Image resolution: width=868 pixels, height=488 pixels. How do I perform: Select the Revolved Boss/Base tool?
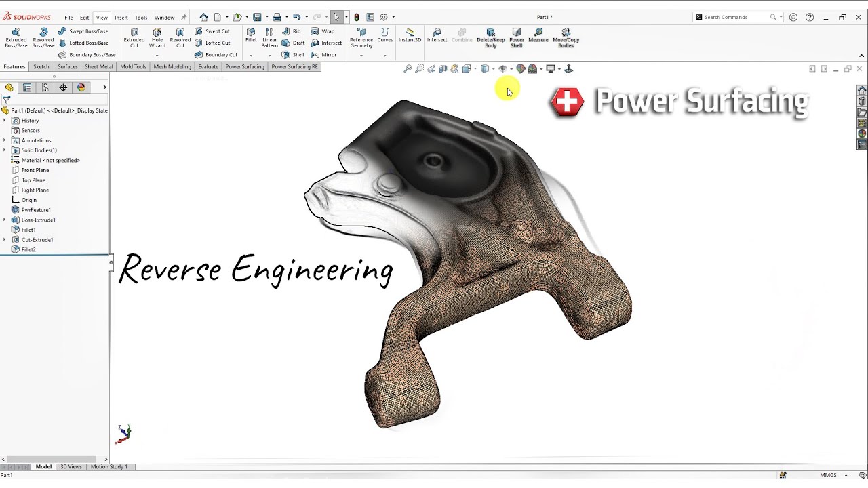click(x=43, y=38)
